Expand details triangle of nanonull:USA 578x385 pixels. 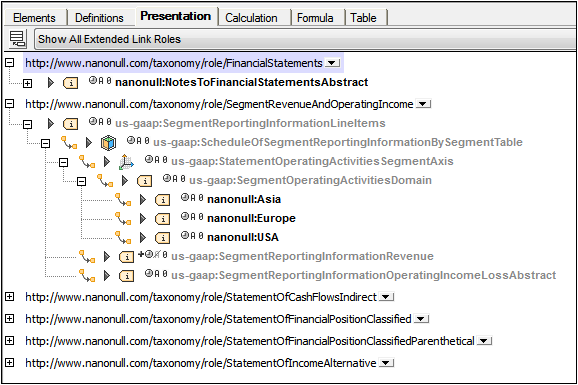click(x=143, y=237)
